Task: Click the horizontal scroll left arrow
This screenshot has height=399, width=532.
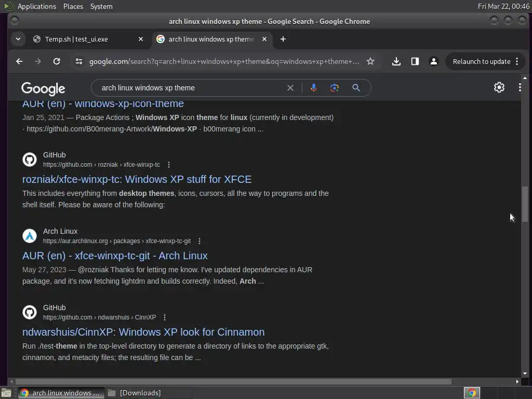Action: pyautogui.click(x=11, y=381)
